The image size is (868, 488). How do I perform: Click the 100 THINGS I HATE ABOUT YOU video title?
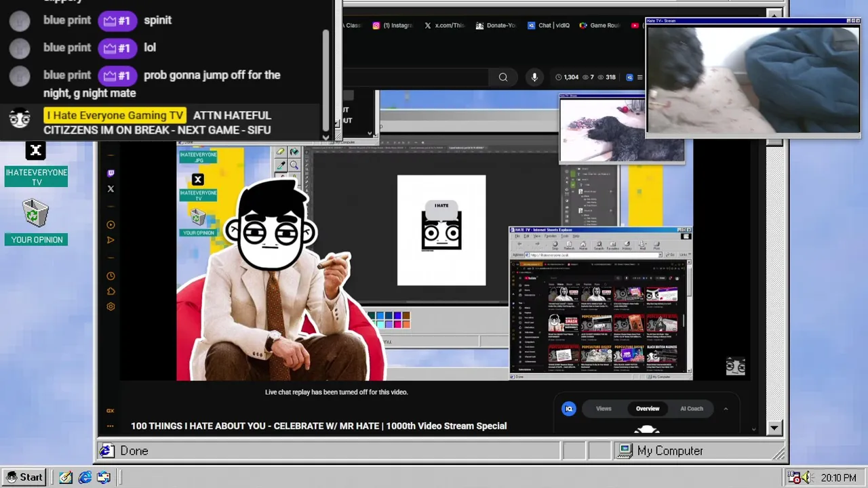point(319,426)
